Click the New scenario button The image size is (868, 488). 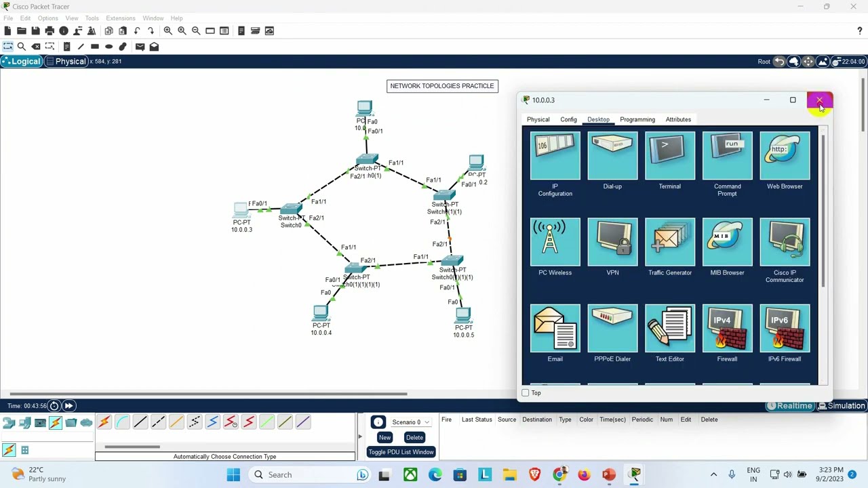[x=384, y=438]
